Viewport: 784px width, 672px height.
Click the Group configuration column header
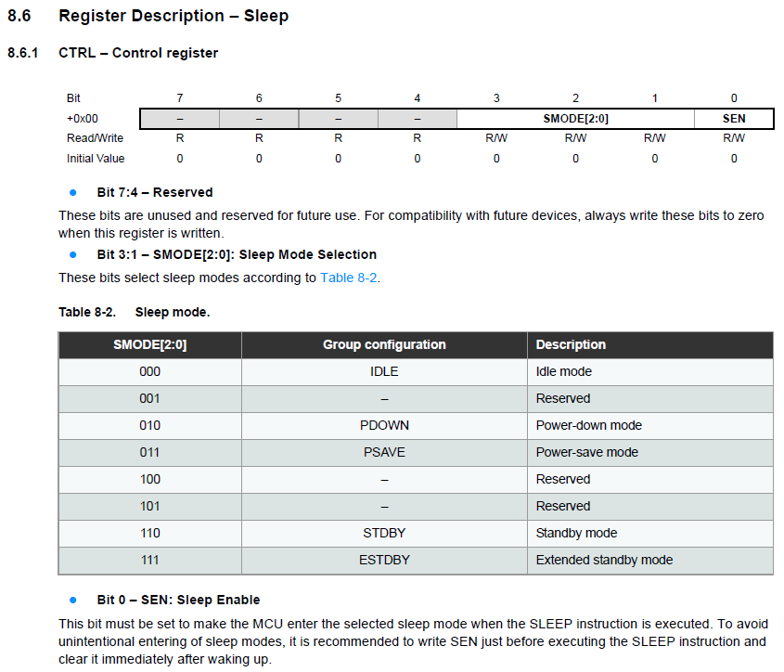(x=384, y=344)
